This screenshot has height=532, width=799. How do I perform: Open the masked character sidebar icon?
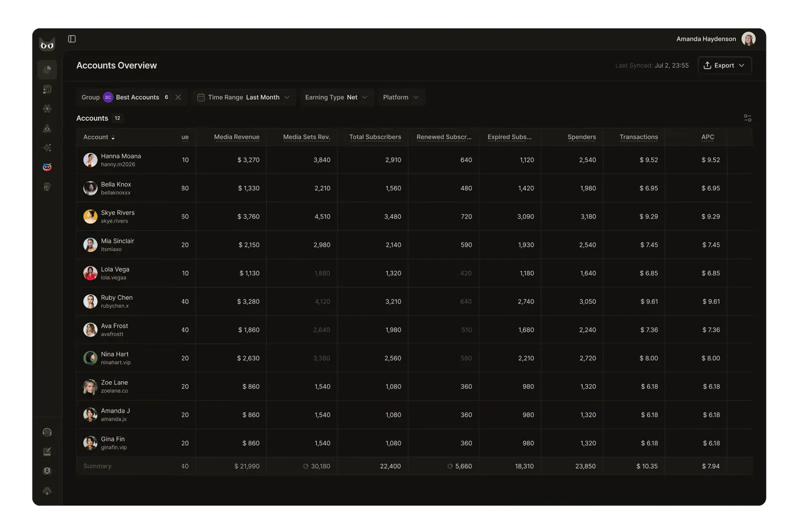coord(47,187)
